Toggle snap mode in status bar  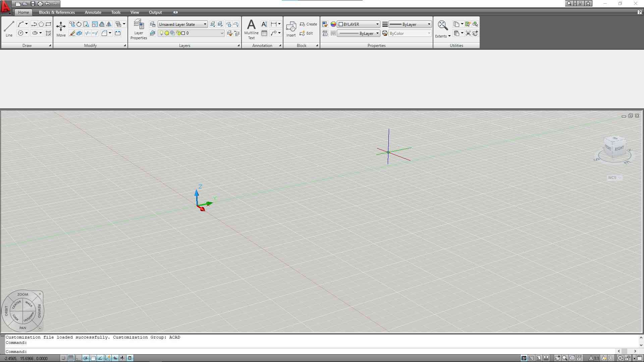[x=63, y=358]
